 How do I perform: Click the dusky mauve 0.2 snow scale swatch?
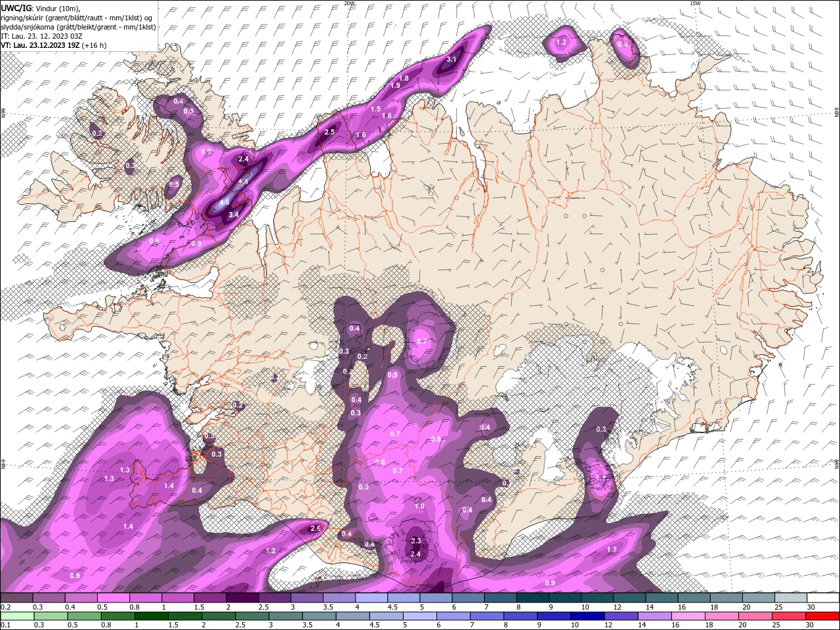(x=16, y=598)
